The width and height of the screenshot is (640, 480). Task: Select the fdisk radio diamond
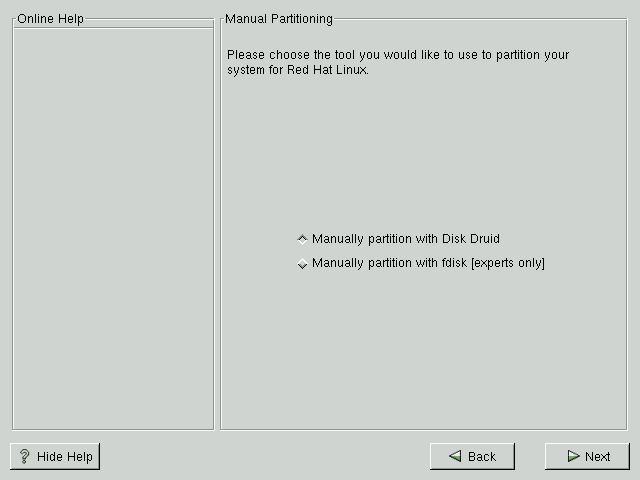[x=302, y=264]
